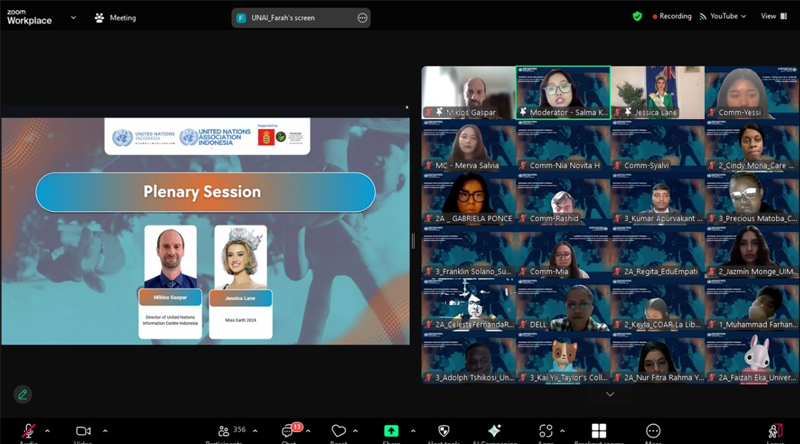Open the Chat panel with 13 unread
This screenshot has width=800, height=444.
289,431
